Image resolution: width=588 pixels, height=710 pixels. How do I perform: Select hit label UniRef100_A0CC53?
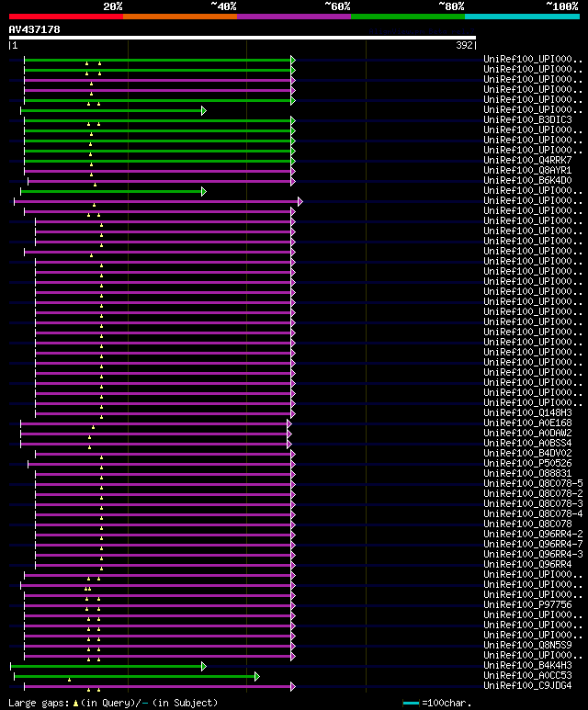(x=527, y=676)
